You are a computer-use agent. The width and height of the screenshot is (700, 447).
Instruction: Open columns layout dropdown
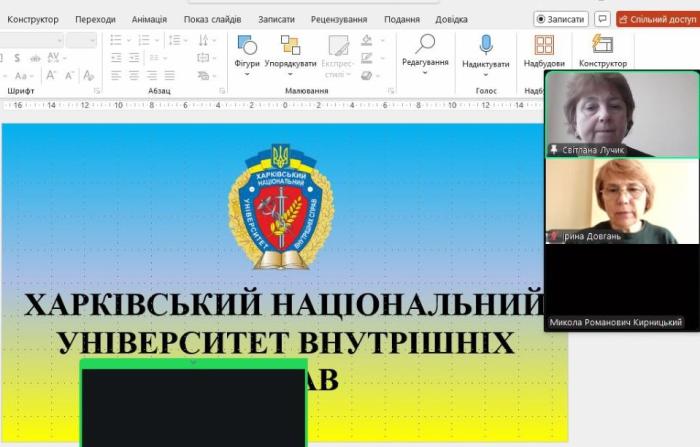point(158,58)
